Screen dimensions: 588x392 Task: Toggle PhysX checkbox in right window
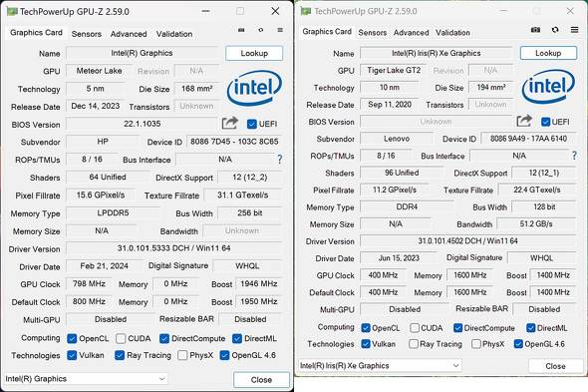click(475, 344)
